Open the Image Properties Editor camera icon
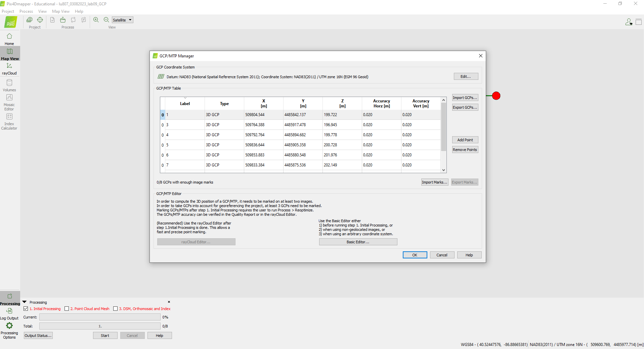644x349 pixels. [x=30, y=20]
